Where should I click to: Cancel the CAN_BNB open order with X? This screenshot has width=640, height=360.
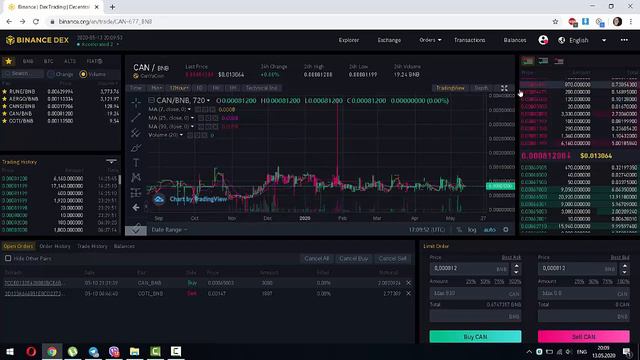click(409, 283)
